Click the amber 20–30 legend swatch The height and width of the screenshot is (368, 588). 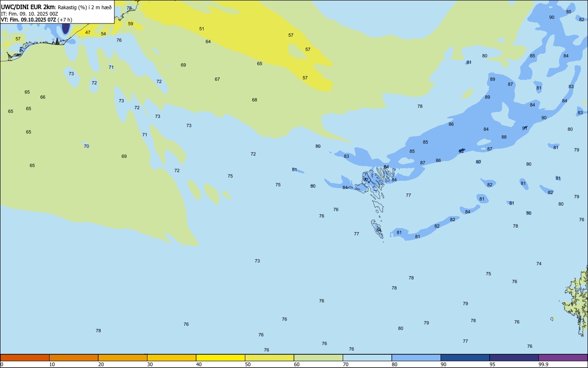123,357
